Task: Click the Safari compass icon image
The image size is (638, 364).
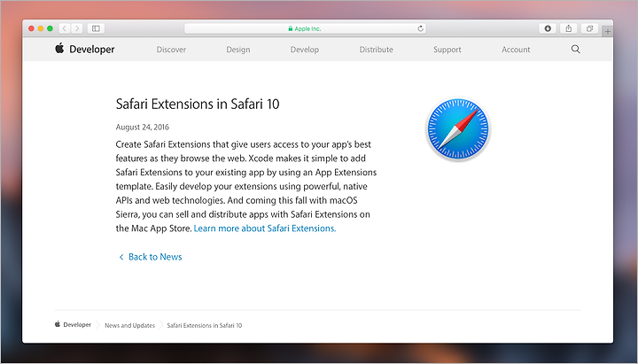Action: coord(458,129)
